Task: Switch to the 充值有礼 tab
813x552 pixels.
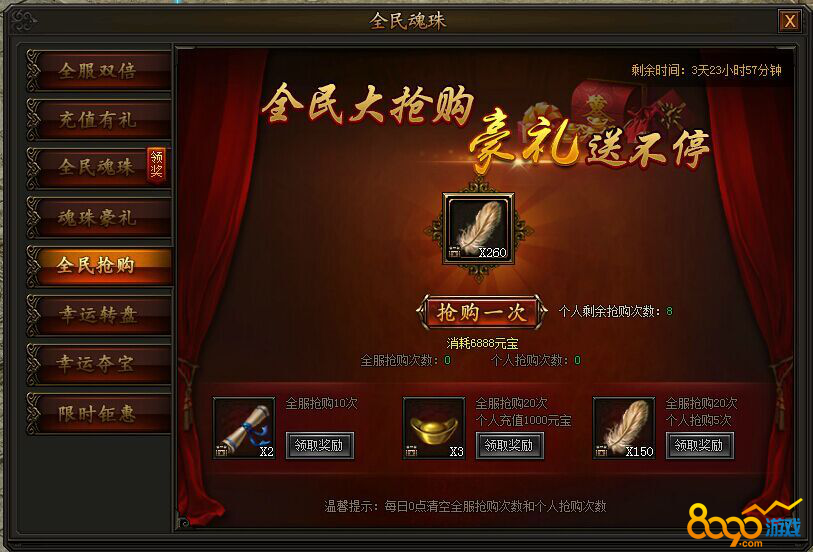Action: coord(99,120)
